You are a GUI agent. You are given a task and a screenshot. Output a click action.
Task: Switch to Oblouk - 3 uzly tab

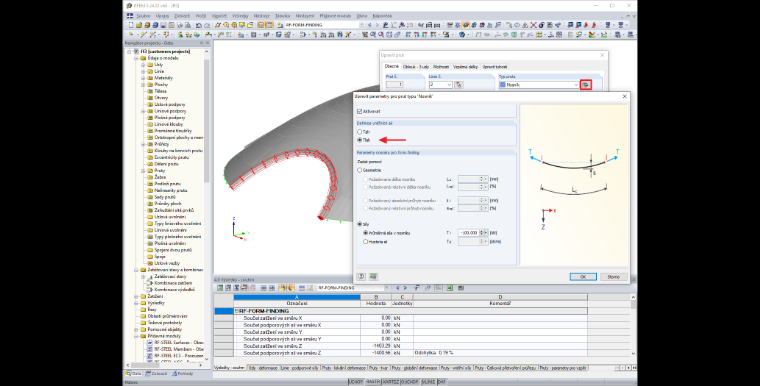tap(415, 66)
